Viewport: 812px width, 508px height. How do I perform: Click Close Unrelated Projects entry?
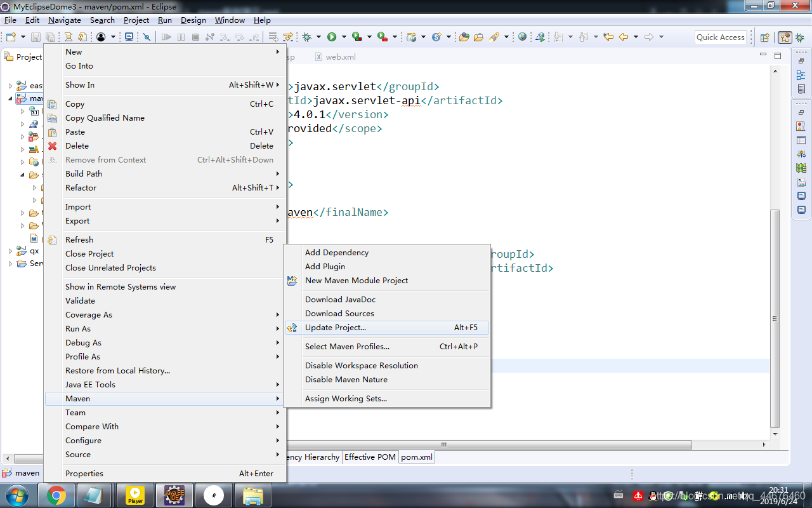(x=165, y=268)
